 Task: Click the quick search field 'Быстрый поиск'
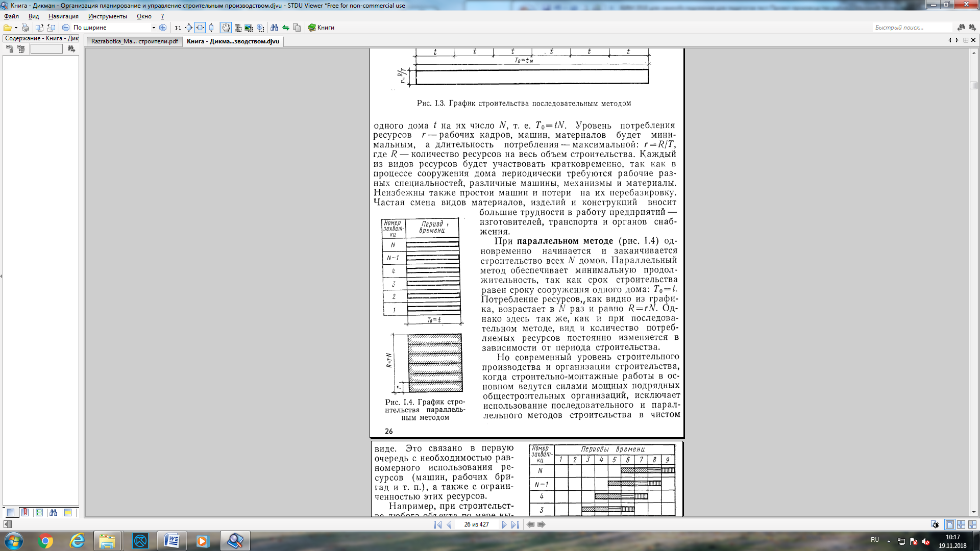click(912, 28)
